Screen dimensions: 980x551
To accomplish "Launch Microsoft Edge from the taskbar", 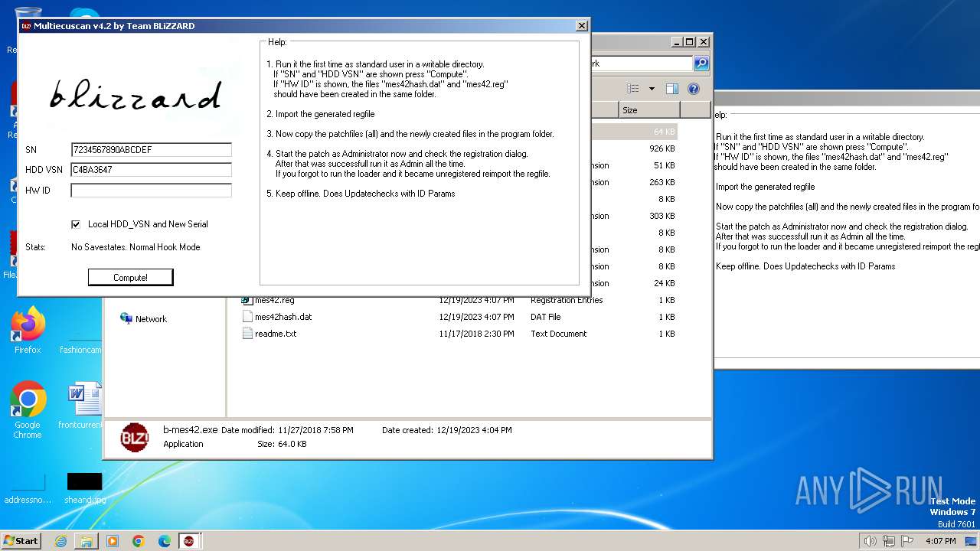I will click(165, 541).
